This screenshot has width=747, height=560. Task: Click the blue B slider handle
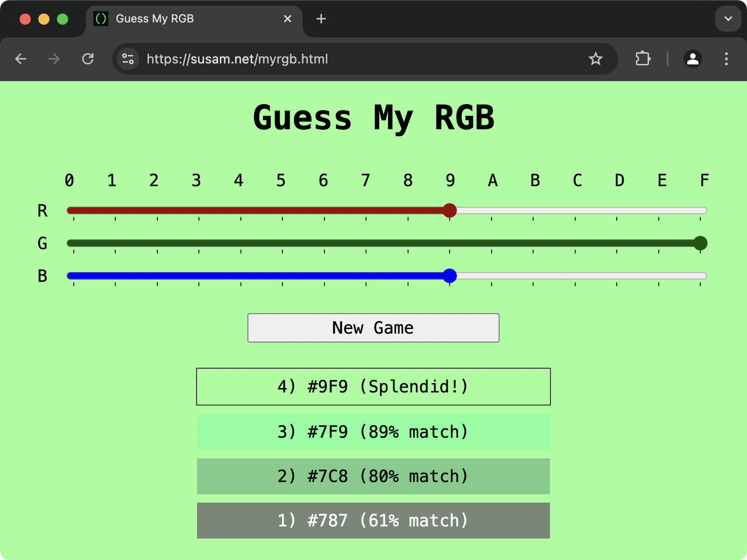pyautogui.click(x=450, y=276)
